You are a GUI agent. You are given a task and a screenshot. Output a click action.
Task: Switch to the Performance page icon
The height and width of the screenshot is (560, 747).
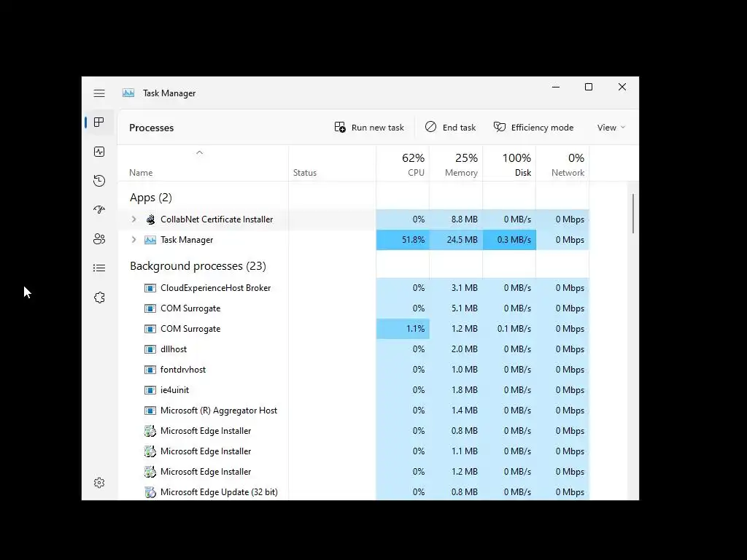coord(99,152)
